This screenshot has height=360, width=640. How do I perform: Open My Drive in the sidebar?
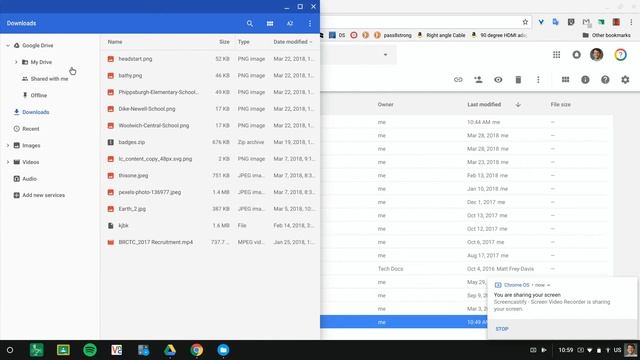pos(41,62)
